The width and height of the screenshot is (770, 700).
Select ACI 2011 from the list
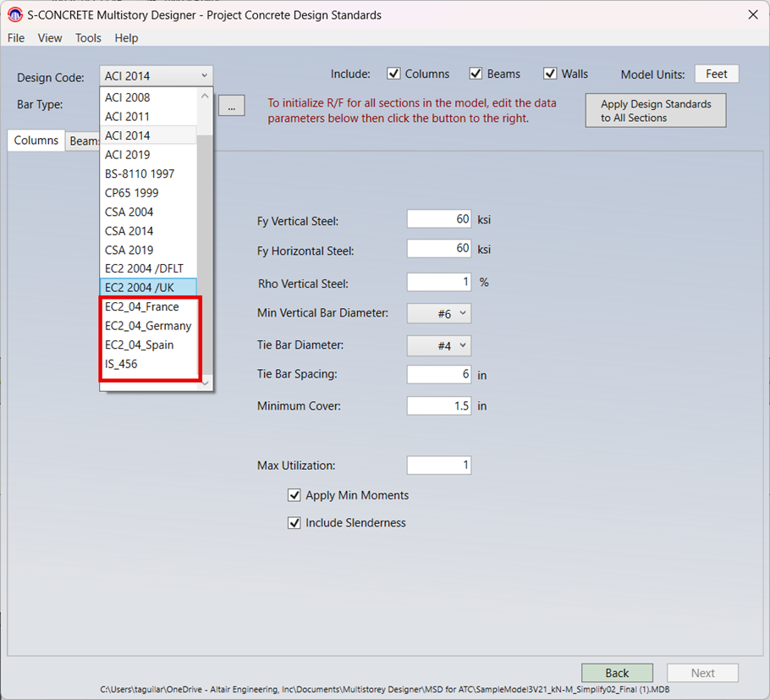point(148,117)
